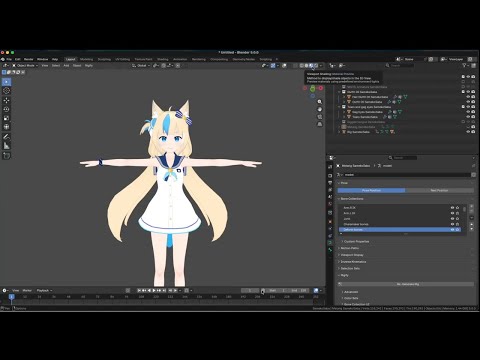This screenshot has height=360, width=480.
Task: Open the File menu
Action: [9, 59]
